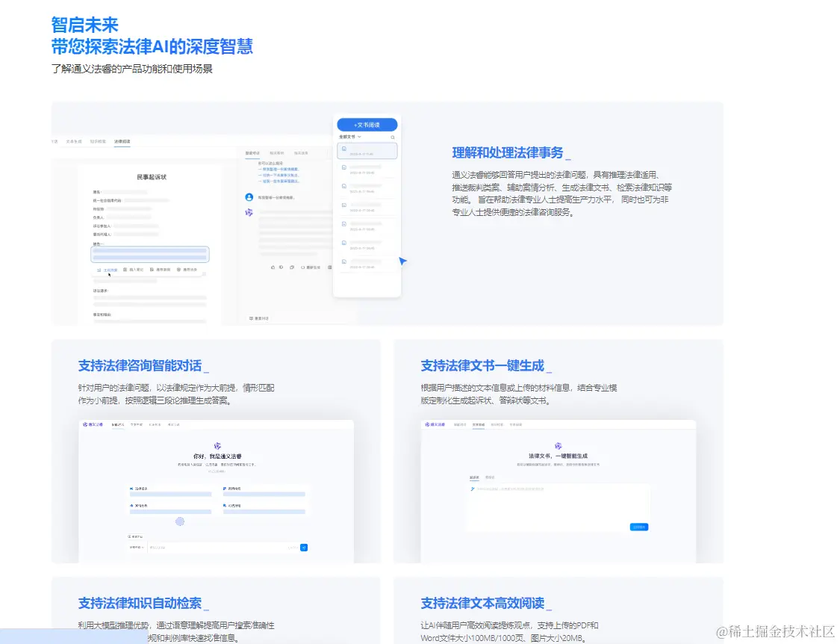This screenshot has height=644, width=840.
Task: Select the second sub-tab next to 起诉状
Action: (x=490, y=477)
